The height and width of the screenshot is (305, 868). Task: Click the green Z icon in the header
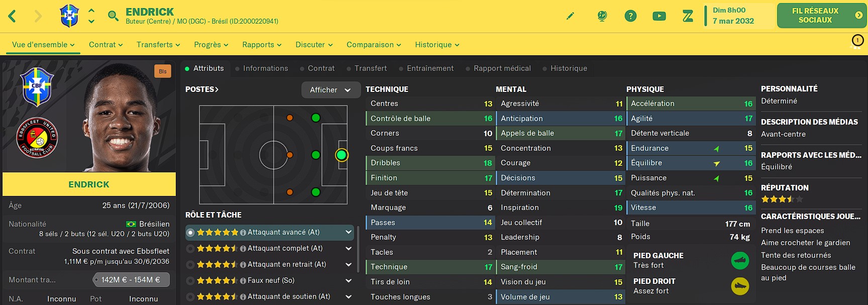pos(688,16)
